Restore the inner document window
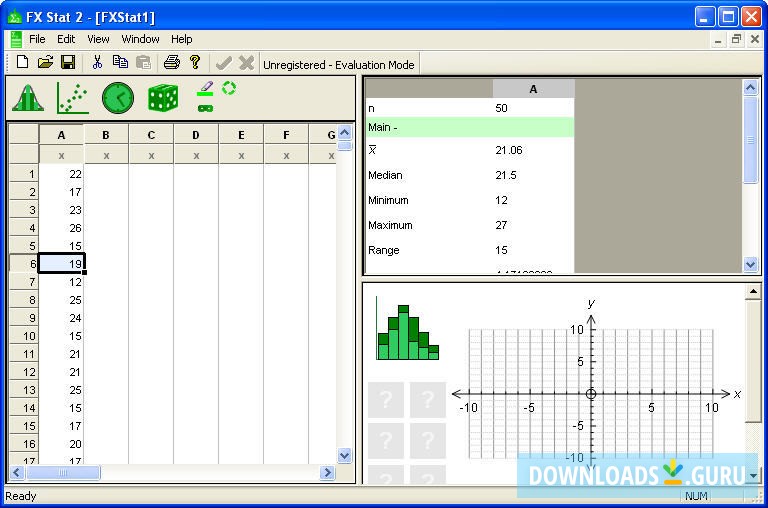This screenshot has height=508, width=768. click(x=736, y=39)
